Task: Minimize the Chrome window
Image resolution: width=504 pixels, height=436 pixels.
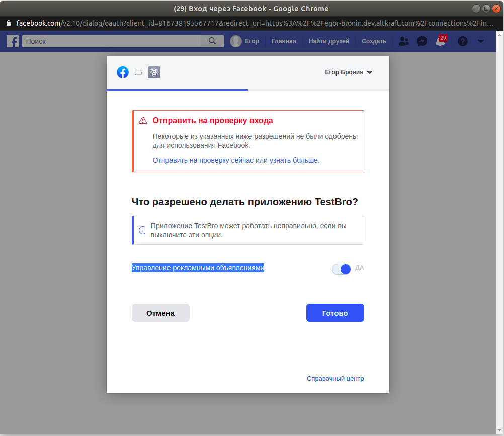Action: click(476, 9)
